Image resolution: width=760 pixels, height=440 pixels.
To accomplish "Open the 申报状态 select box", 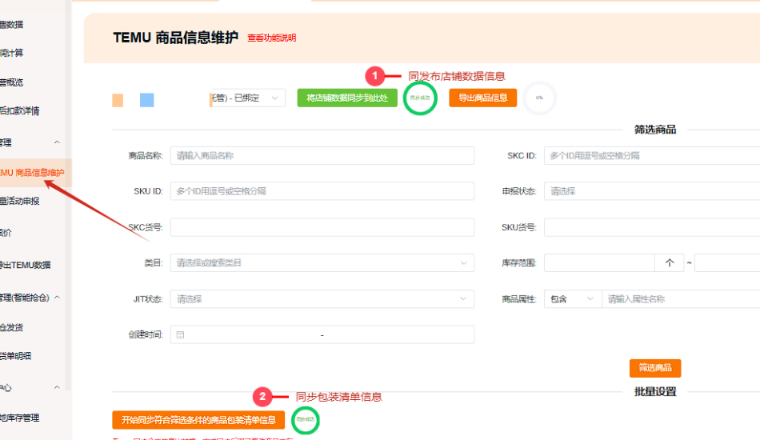I will point(652,191).
